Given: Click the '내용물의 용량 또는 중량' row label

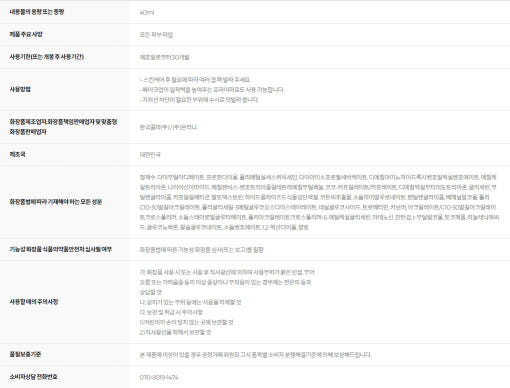Looking at the screenshot, I should pyautogui.click(x=37, y=12).
